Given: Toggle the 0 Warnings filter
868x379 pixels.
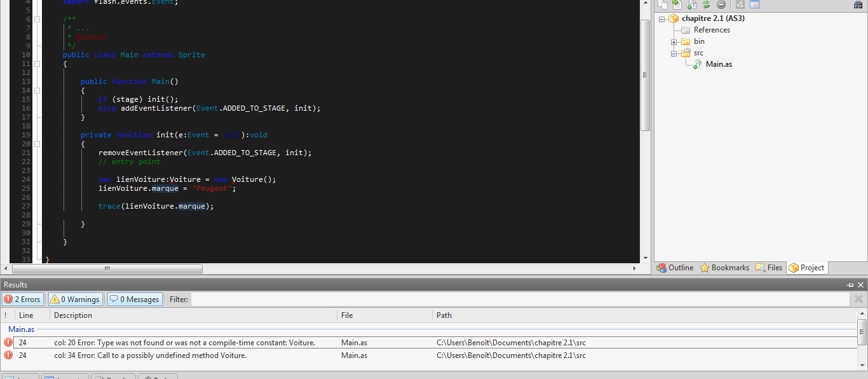Looking at the screenshot, I should tap(75, 299).
